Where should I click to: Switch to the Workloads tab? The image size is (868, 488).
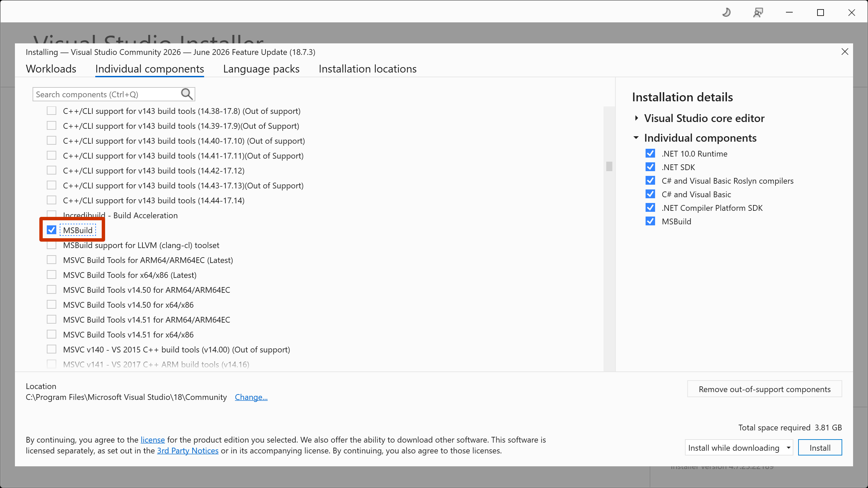tap(51, 69)
